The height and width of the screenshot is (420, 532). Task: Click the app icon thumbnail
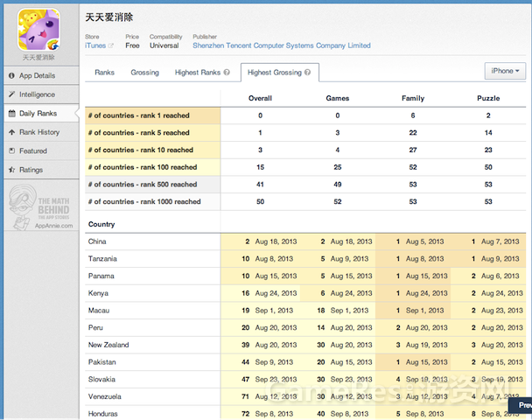[39, 30]
